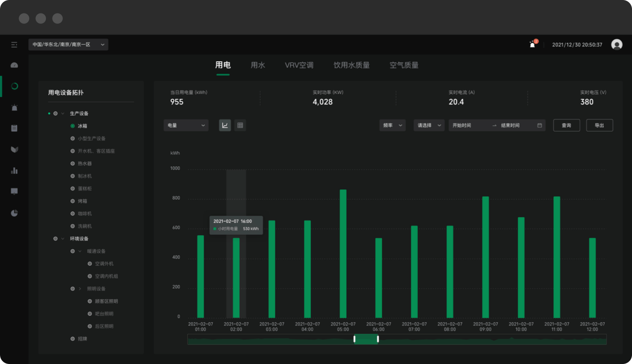Click the notification bell icon
This screenshot has height=364, width=632.
533,45
